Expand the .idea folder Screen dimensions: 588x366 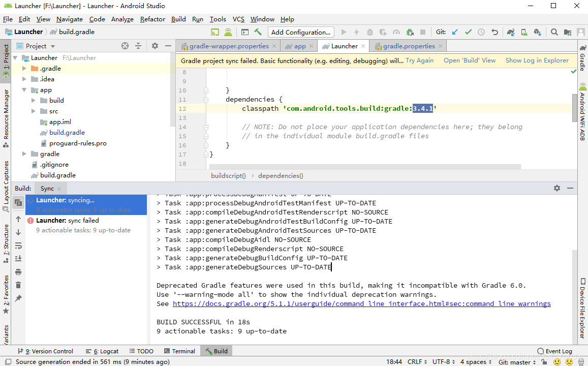(x=24, y=79)
